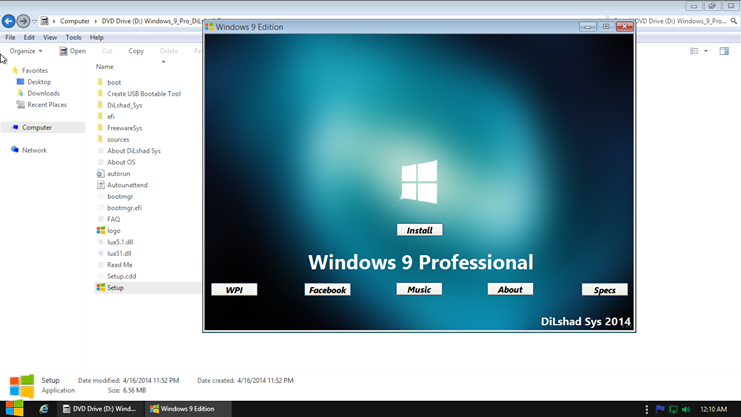Screen dimensions: 741x417
Task: Open the Tools menu
Action: [73, 37]
